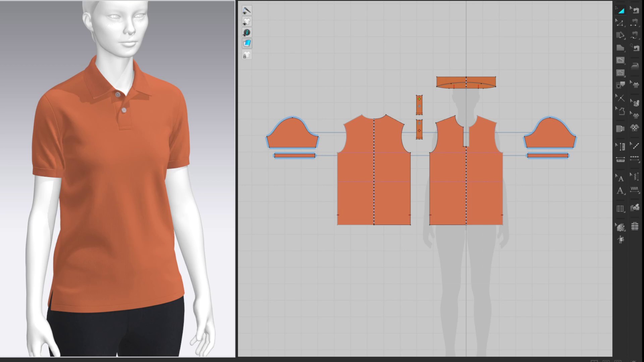The height and width of the screenshot is (362, 644).
Task: Choose the Edit Curve Point tool
Action: (620, 35)
